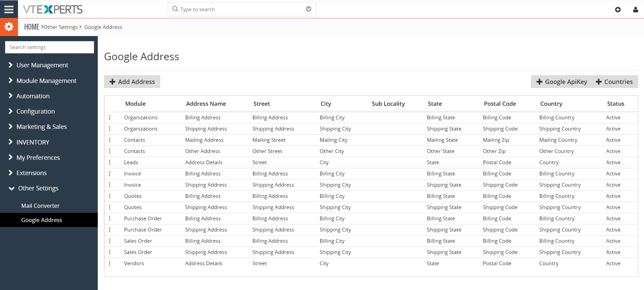Click the Status column header

[615, 104]
